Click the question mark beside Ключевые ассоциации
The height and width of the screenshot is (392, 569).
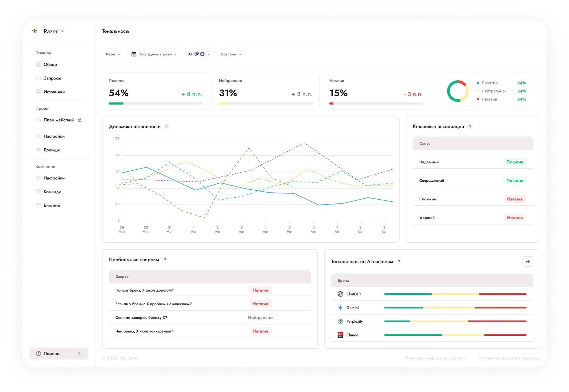tap(470, 127)
